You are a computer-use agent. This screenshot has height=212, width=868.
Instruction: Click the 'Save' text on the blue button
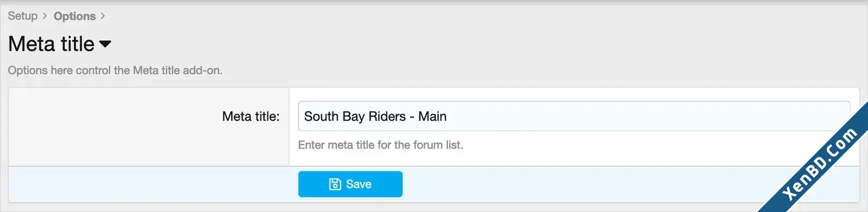(359, 184)
